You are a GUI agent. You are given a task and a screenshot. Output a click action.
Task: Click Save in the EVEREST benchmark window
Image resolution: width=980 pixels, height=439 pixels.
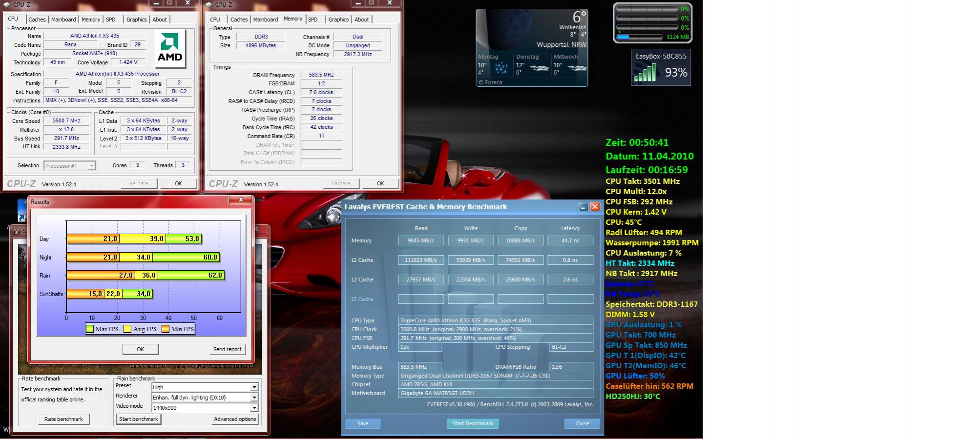click(x=363, y=423)
